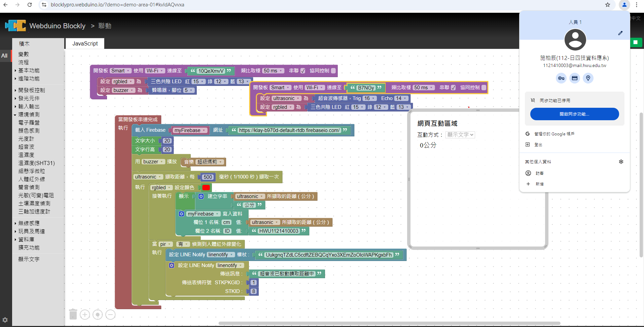Open the passwords key icon
644x327 pixels.
pyautogui.click(x=561, y=78)
